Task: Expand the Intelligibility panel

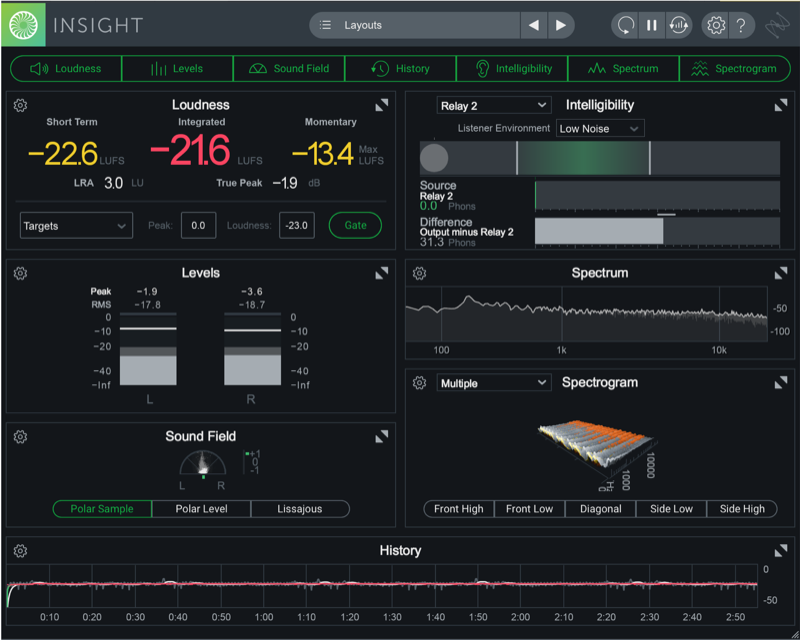Action: (781, 105)
